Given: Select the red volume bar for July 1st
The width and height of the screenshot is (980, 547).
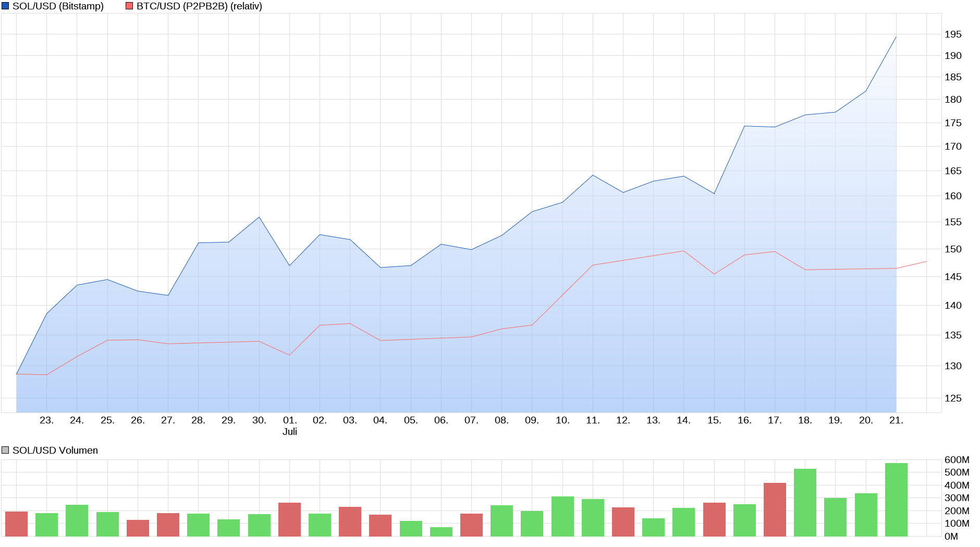Looking at the screenshot, I should tap(289, 519).
